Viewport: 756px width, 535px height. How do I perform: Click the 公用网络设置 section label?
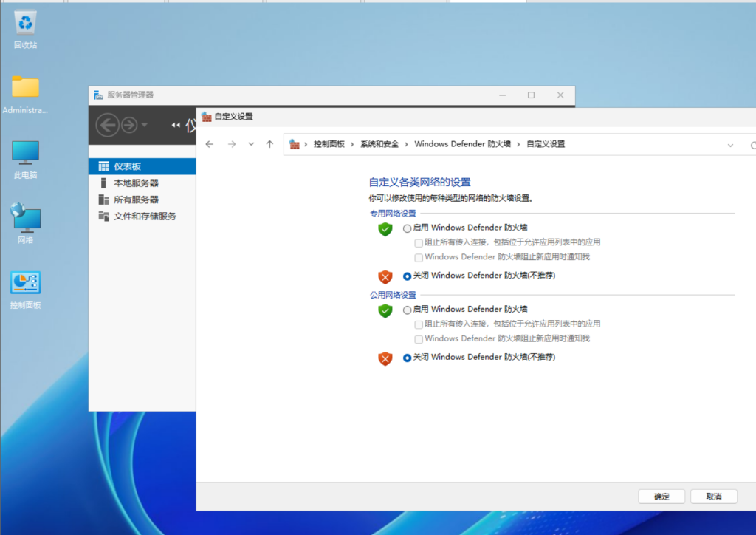click(x=393, y=295)
